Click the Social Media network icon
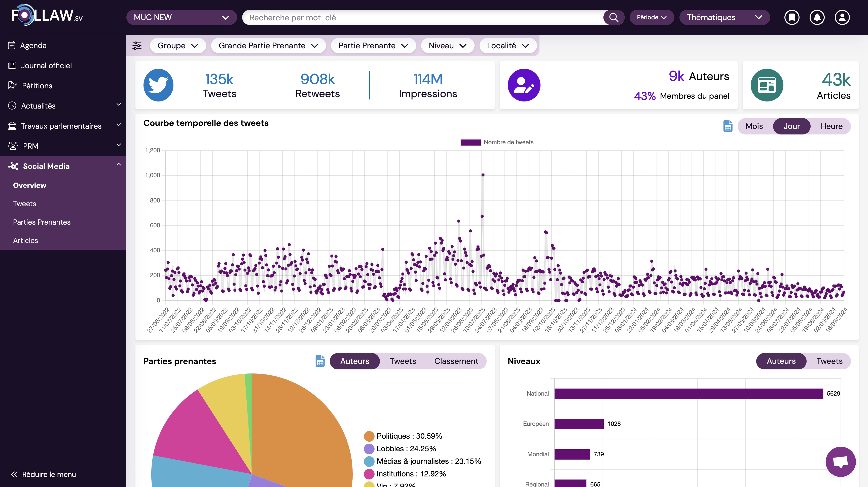 point(13,166)
